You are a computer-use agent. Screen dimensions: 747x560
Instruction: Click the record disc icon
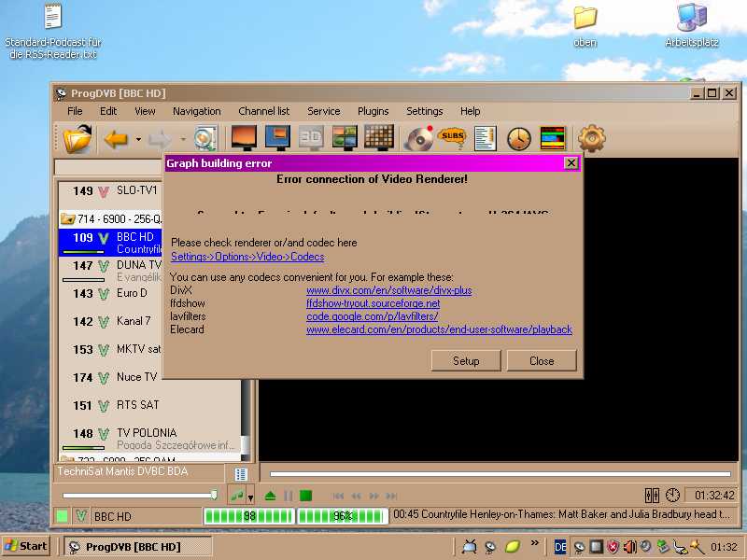(x=418, y=139)
